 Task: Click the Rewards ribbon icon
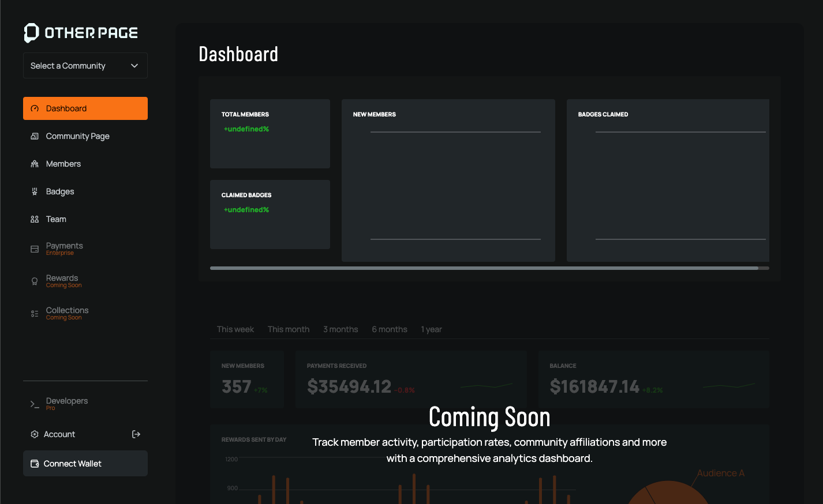[35, 280]
